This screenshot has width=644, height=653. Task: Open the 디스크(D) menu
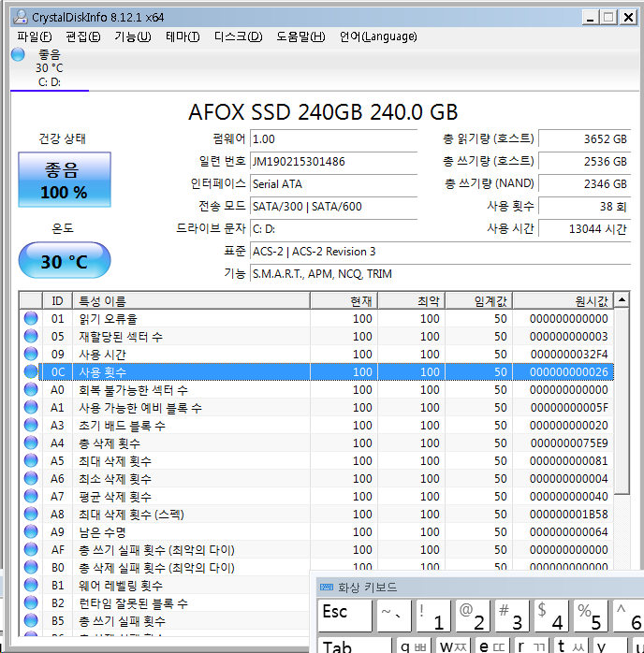point(239,37)
